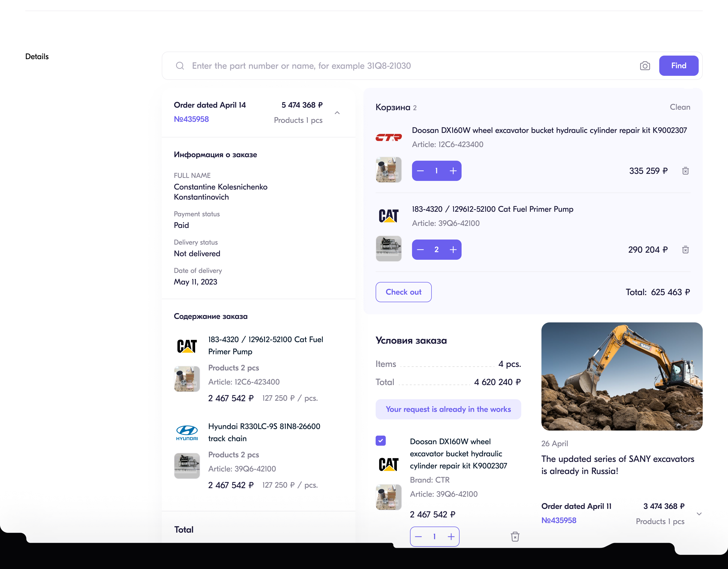The image size is (728, 569).
Task: Delete Doosan repair kit from cart
Action: (x=685, y=171)
